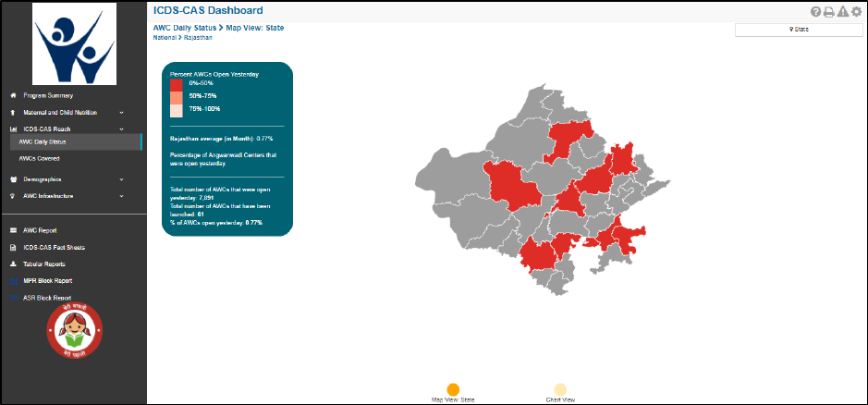This screenshot has height=405, width=868.
Task: Switch to Chart View circle
Action: pos(560,389)
